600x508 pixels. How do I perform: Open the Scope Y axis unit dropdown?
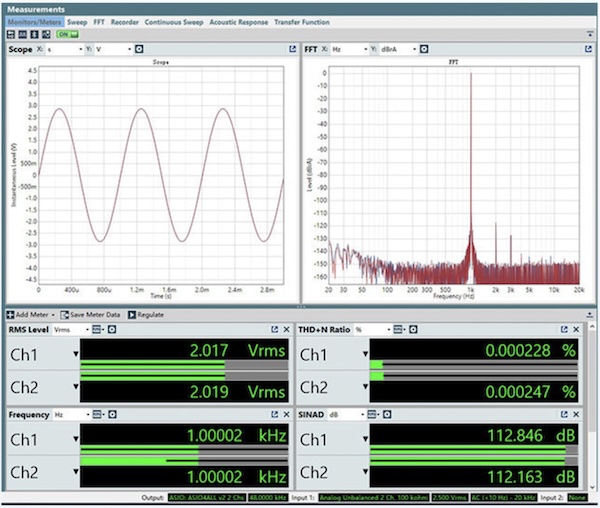click(113, 49)
